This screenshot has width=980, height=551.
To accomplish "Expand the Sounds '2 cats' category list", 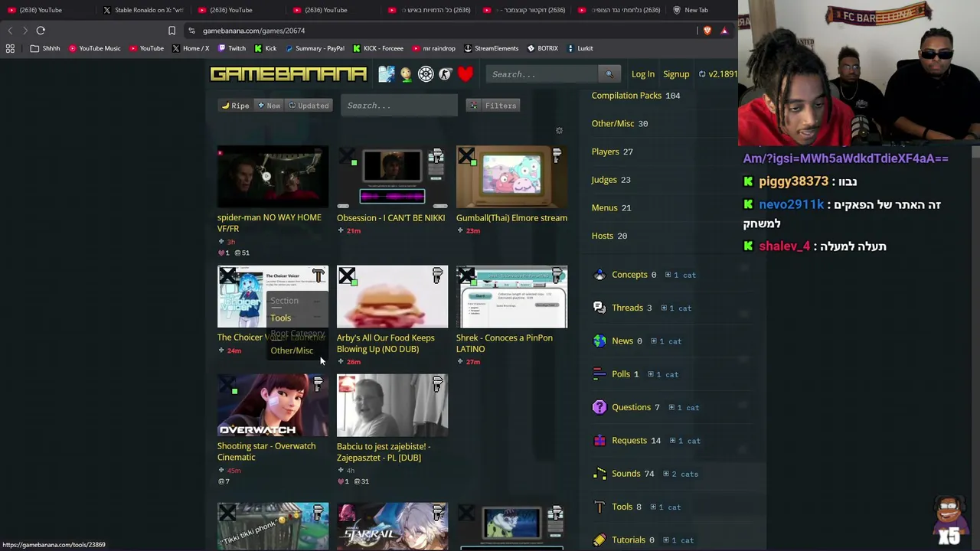I will pyautogui.click(x=680, y=474).
